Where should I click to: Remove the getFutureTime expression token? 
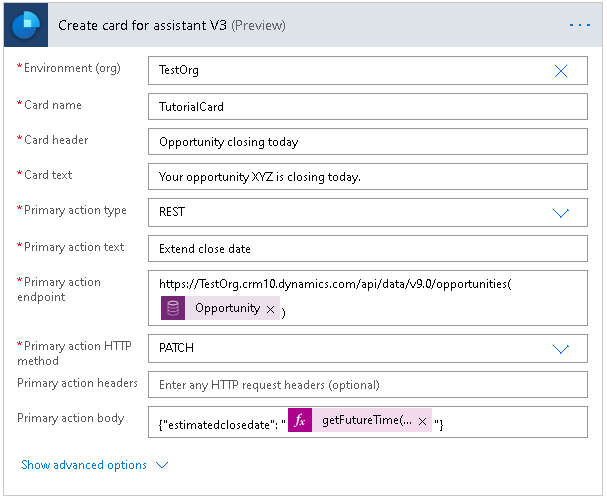tap(422, 421)
